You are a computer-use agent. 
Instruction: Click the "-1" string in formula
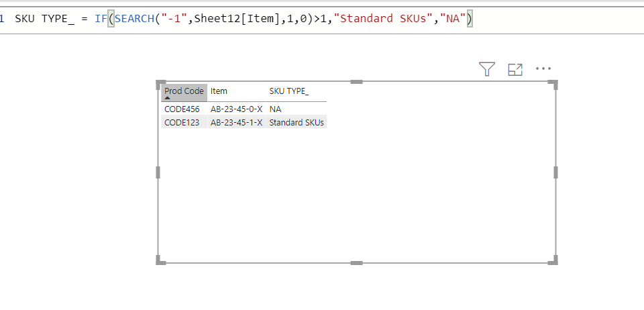[174, 19]
